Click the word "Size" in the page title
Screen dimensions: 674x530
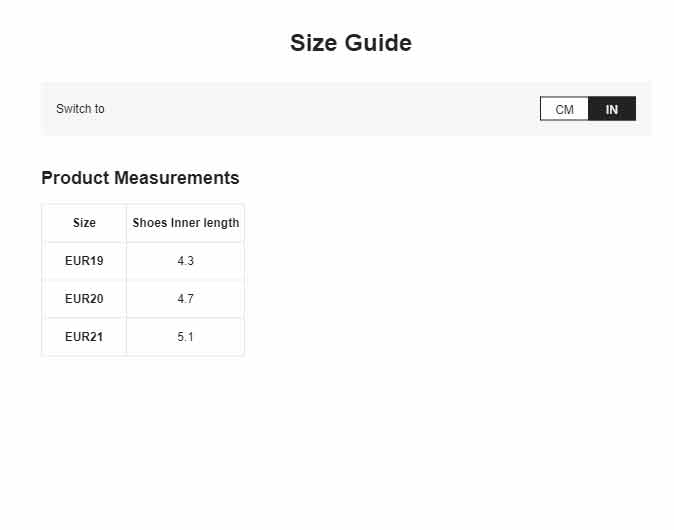point(313,43)
